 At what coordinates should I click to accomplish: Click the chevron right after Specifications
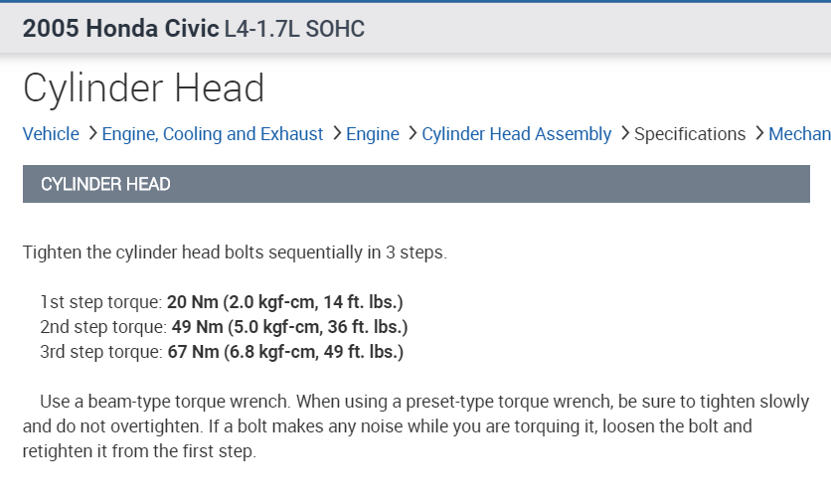758,133
